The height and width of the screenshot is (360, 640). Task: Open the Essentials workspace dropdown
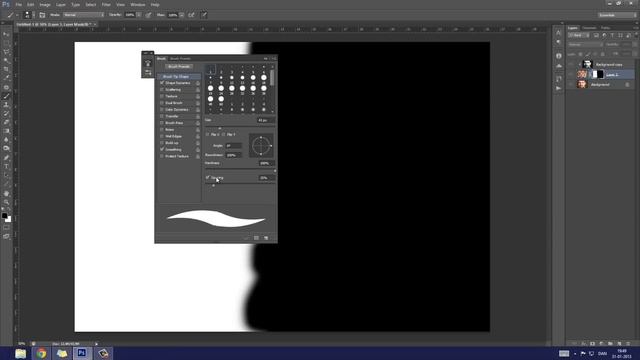tap(617, 15)
